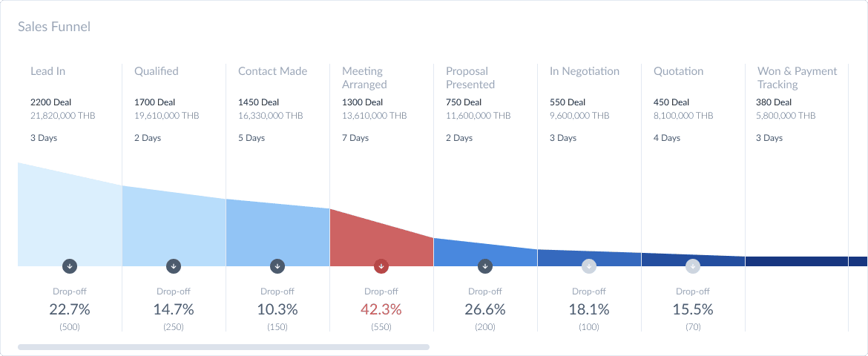Click the Contact Made drop-off arrow icon

tap(277, 266)
